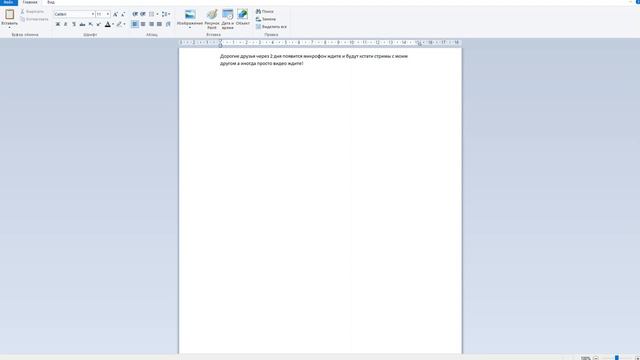The image size is (640, 360).
Task: Click the word 'Дорогие' in the document
Action: pos(228,56)
